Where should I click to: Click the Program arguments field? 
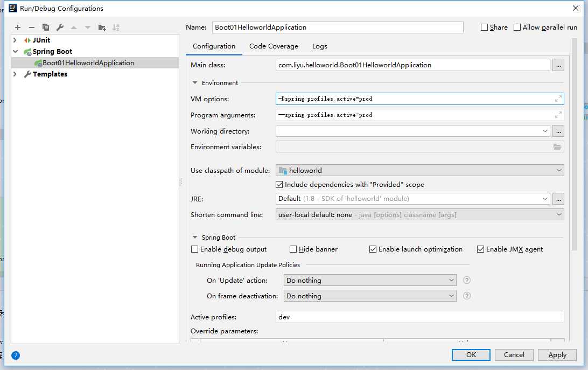tap(419, 115)
